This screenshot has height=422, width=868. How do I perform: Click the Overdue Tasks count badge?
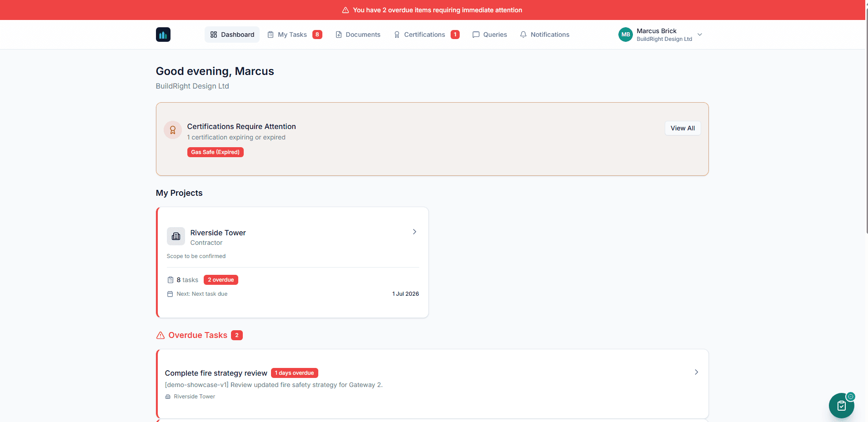point(237,335)
